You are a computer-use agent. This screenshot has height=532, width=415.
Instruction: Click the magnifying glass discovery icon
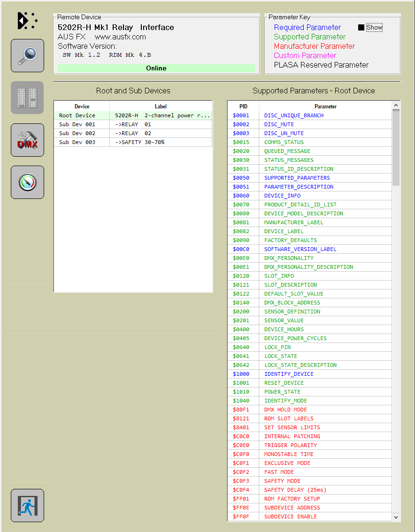click(27, 55)
